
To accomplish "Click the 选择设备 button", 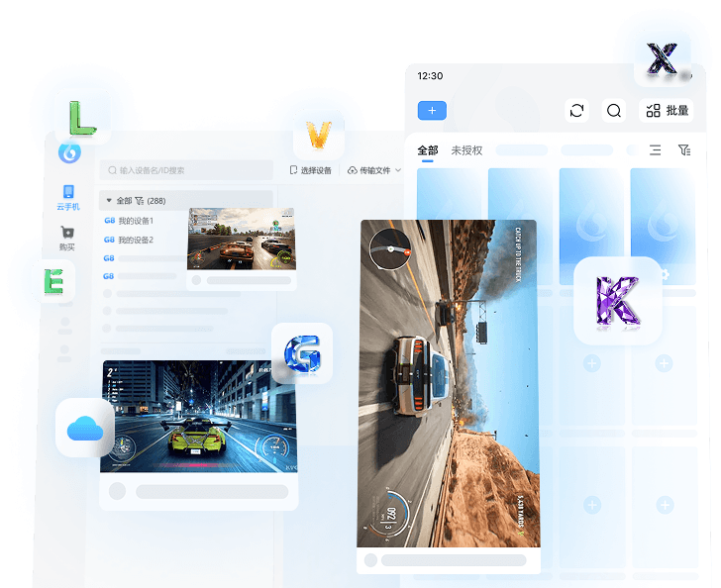I will pos(311,170).
